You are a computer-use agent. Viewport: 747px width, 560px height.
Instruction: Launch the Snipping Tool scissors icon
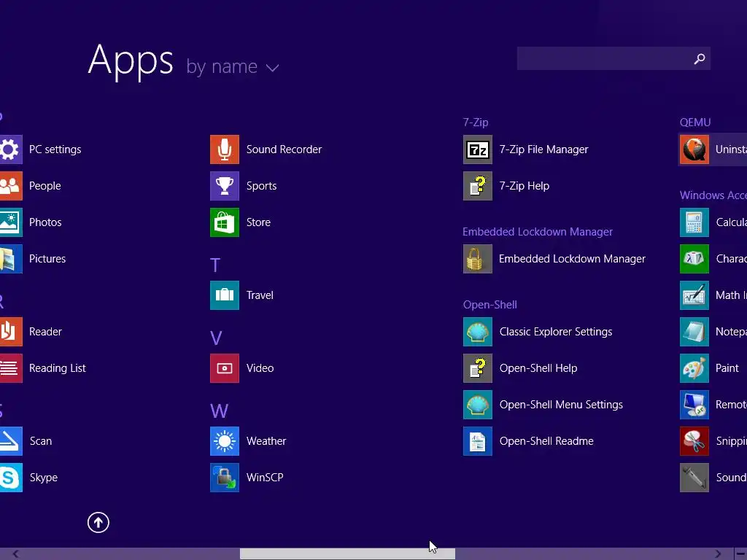click(x=694, y=441)
